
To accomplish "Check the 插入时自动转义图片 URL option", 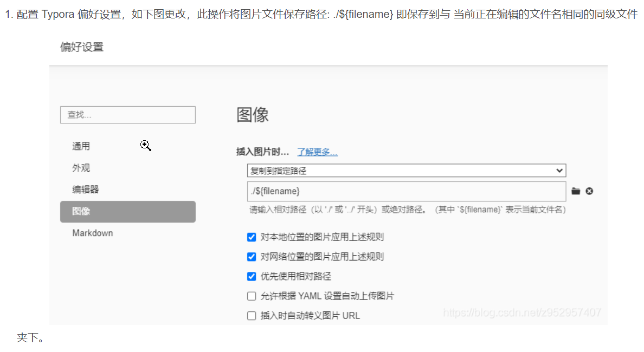I will tap(252, 316).
